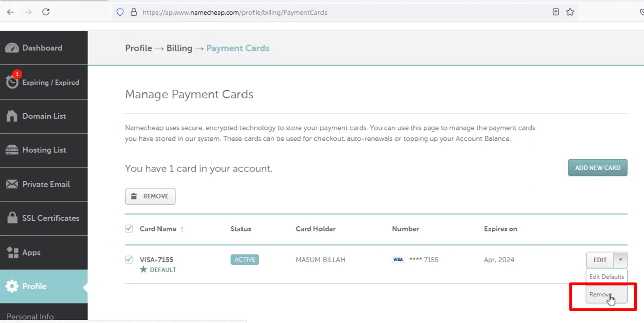Click the Expiring clock icon with badge

point(12,80)
